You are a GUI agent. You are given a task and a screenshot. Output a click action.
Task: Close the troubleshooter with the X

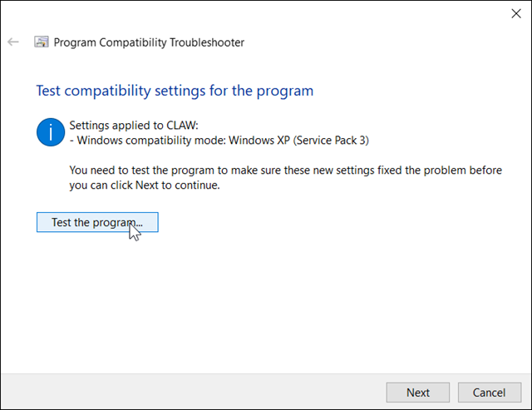tap(516, 13)
